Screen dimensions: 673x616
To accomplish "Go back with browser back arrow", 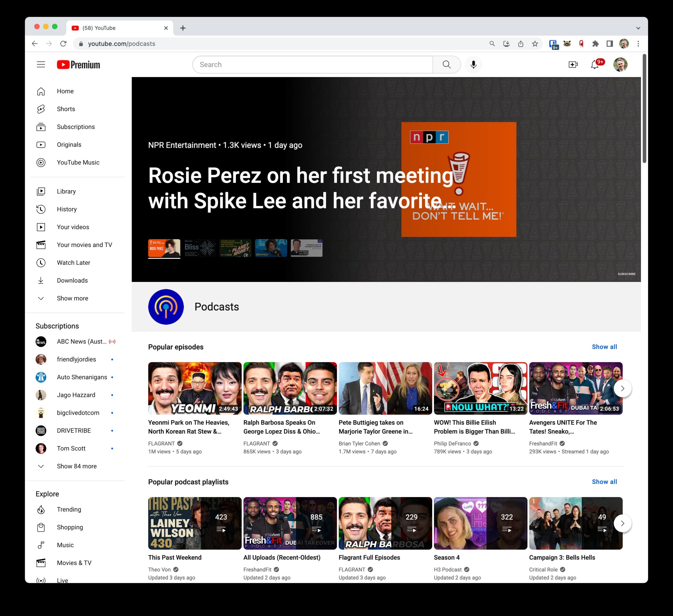I will tap(35, 44).
